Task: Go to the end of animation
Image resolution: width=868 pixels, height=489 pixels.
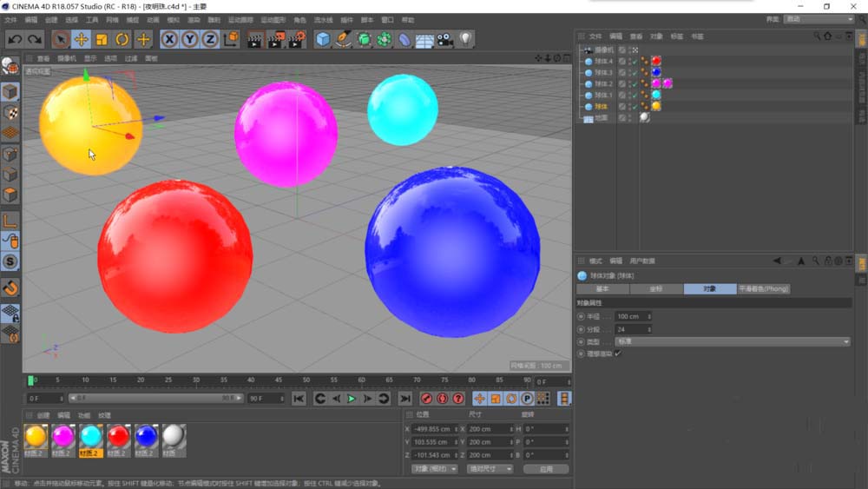Action: point(405,398)
